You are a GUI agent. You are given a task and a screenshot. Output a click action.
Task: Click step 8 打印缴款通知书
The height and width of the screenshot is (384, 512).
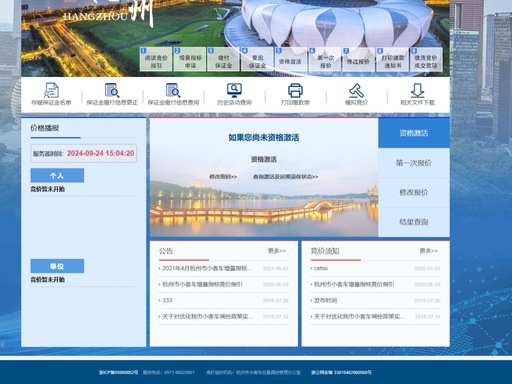393,59
